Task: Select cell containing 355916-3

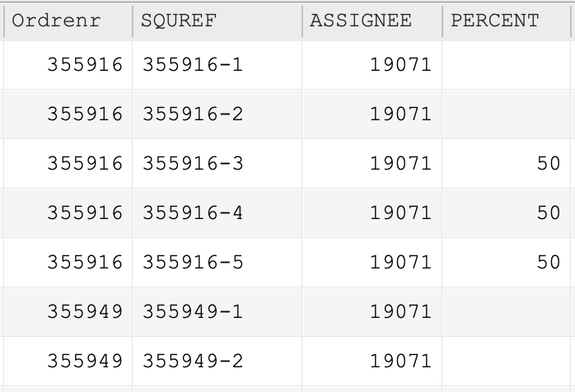Action: [217, 164]
